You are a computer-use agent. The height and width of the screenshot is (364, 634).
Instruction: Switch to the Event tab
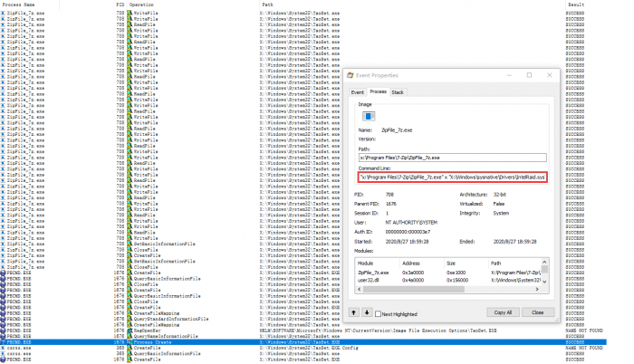click(357, 91)
